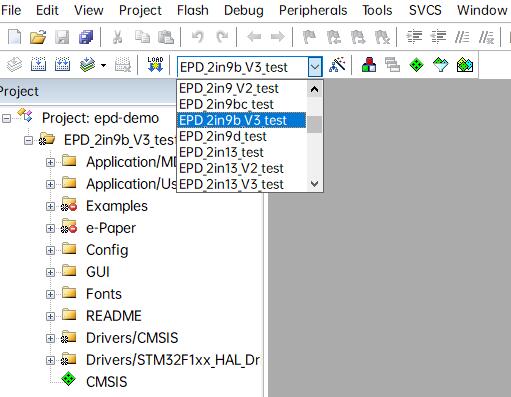Click the Select Software Packs icon
The image size is (511, 397).
pos(440,64)
